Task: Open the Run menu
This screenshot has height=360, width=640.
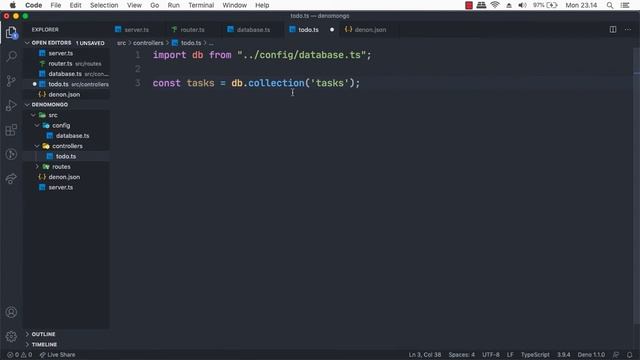Action: click(x=173, y=5)
